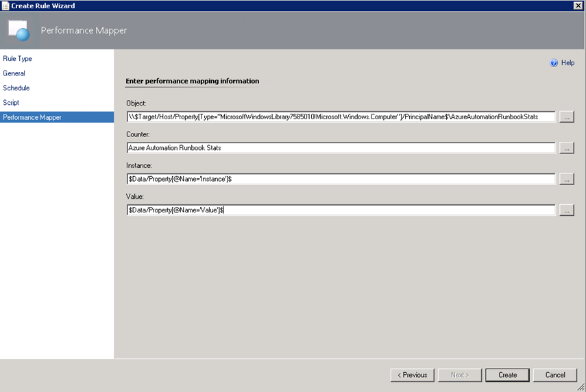Click the Create Rule Wizard title bar icon
Image resolution: width=586 pixels, height=392 pixels.
(5, 5)
